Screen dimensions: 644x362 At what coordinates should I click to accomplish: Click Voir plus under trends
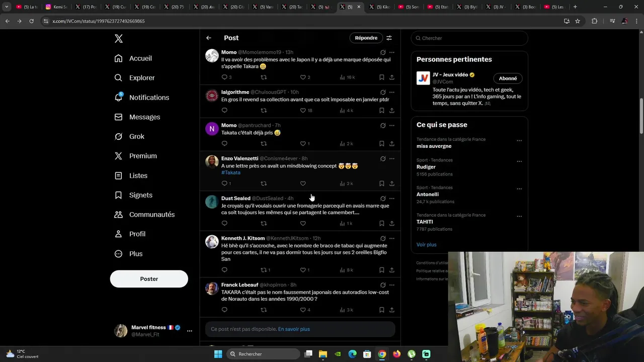click(x=426, y=244)
